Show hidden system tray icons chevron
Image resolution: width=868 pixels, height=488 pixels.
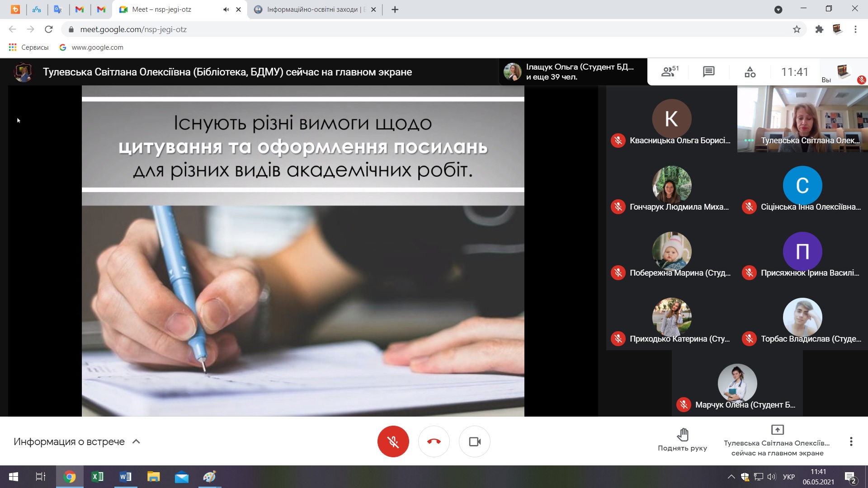pos(731,477)
